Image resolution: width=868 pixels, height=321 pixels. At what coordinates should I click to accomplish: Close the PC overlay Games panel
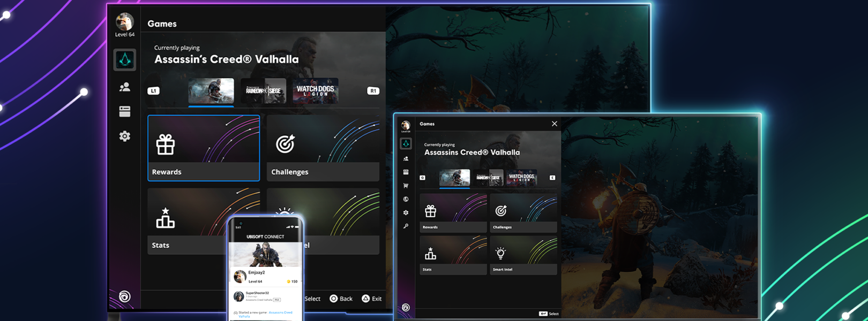coord(555,124)
